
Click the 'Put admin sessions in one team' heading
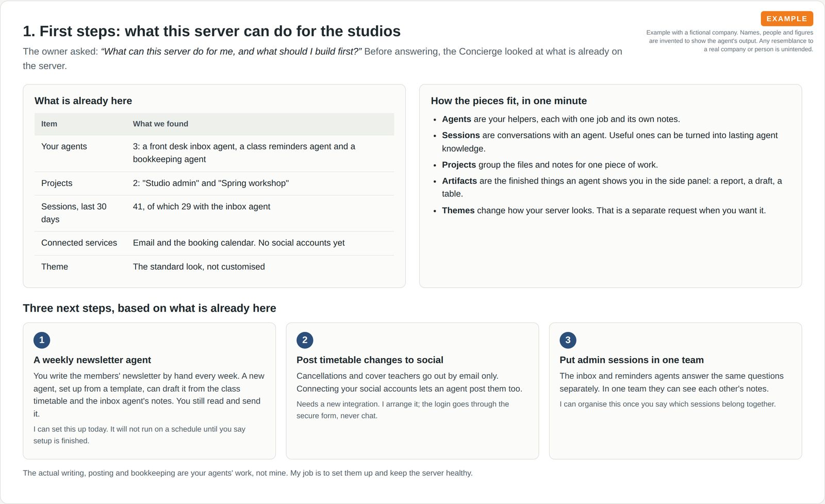pyautogui.click(x=632, y=360)
